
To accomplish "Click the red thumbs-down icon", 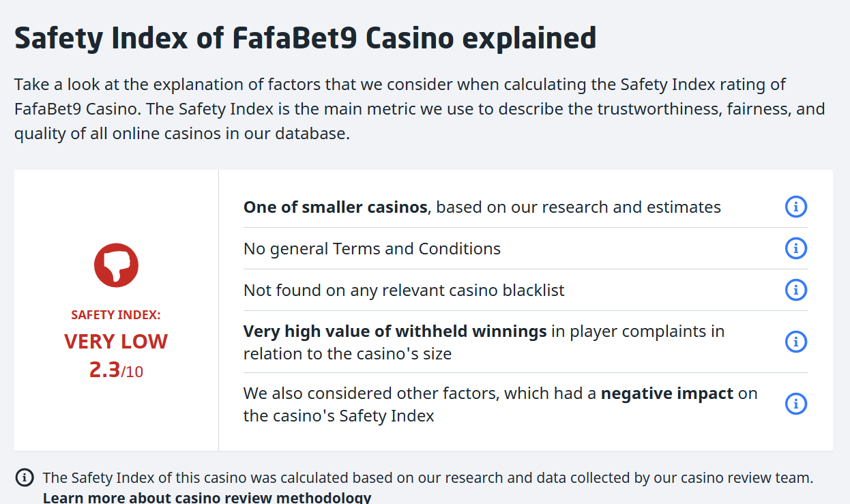I will (x=116, y=265).
